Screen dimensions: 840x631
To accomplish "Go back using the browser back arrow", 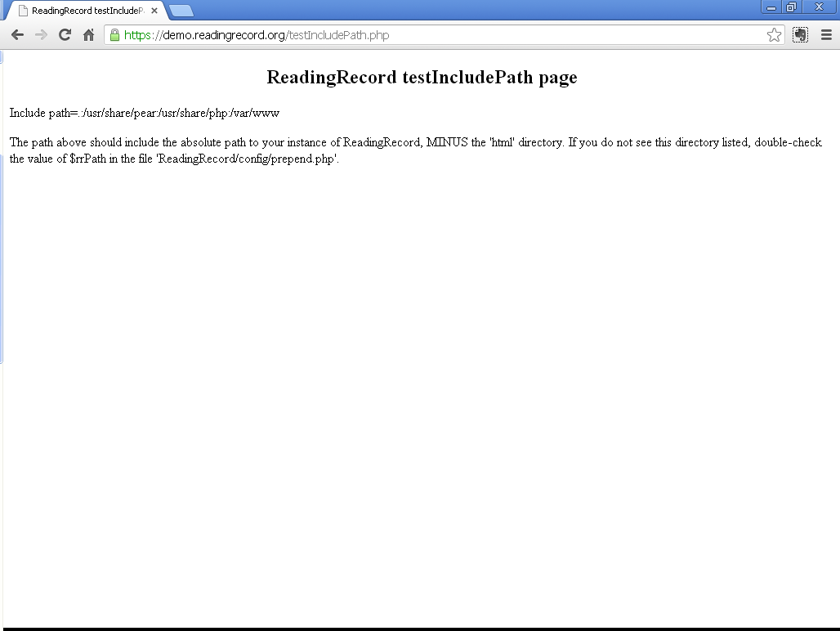I will [18, 35].
